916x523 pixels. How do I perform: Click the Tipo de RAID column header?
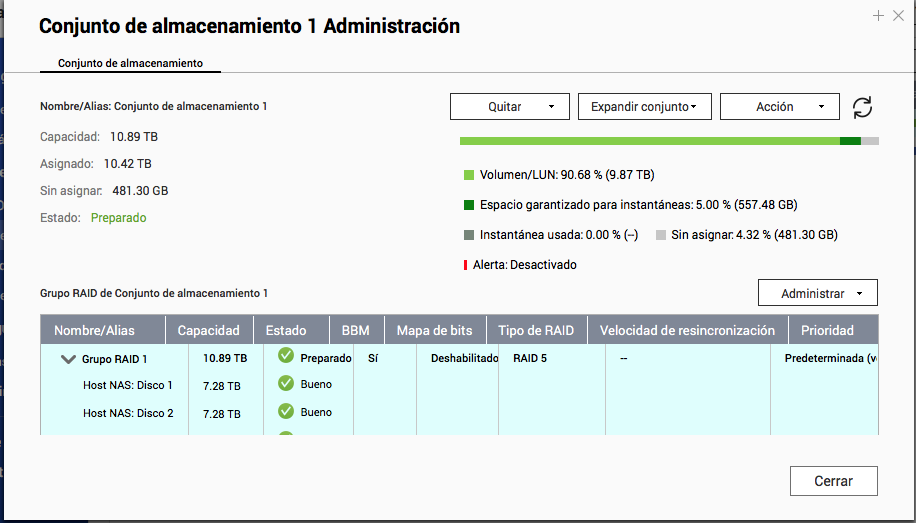[536, 330]
